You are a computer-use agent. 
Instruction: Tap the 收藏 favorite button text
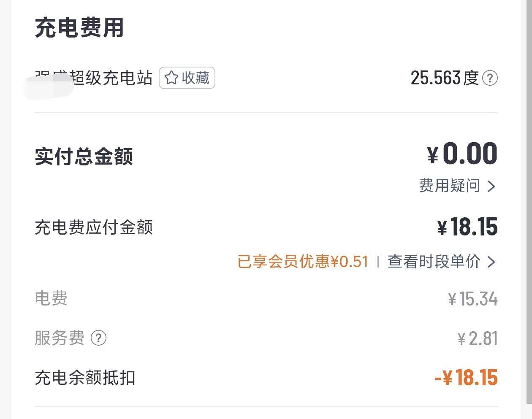[195, 78]
